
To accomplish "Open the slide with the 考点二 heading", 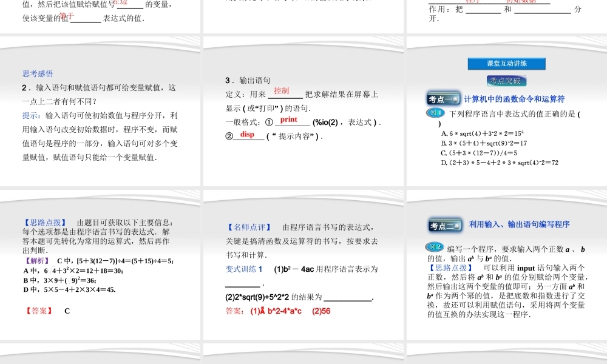I will (x=507, y=265).
